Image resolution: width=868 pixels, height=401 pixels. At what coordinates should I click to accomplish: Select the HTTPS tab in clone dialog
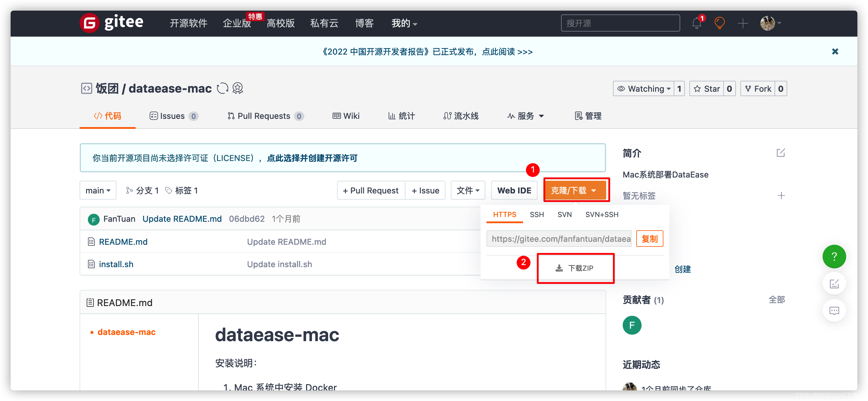tap(504, 214)
